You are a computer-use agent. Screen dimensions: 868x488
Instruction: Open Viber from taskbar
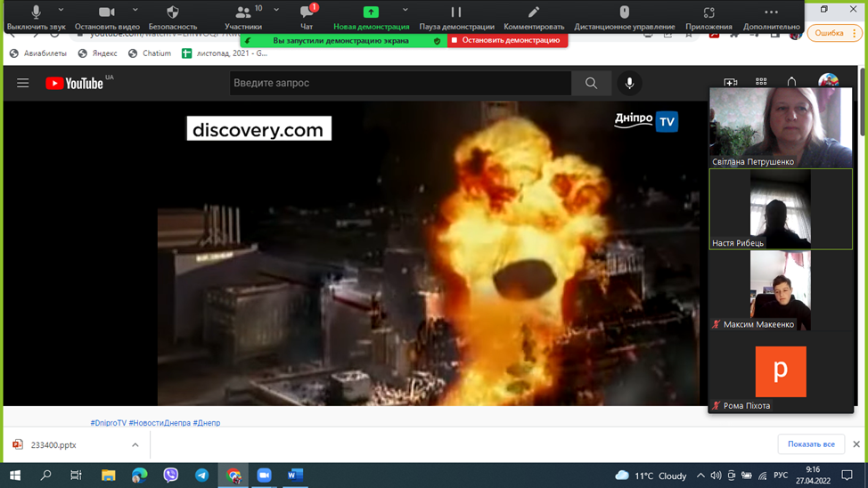[170, 476]
